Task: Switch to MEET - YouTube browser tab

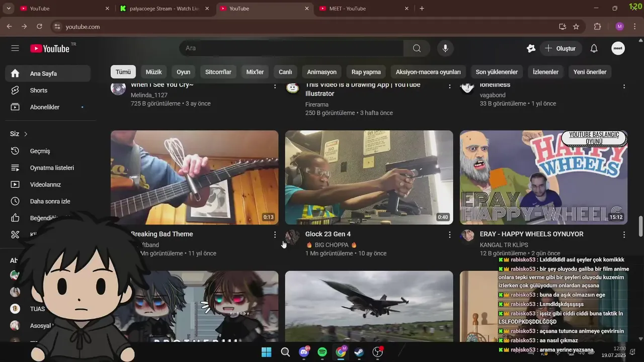Action: pyautogui.click(x=364, y=9)
